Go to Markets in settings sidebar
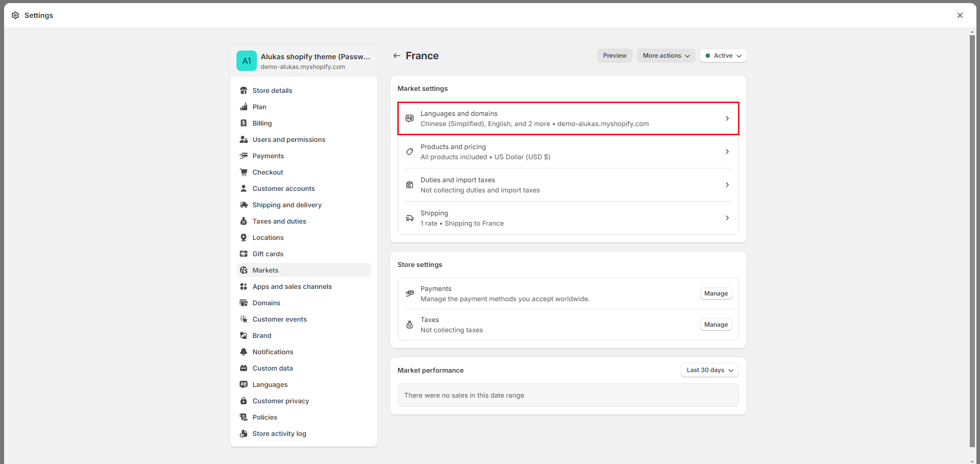Image resolution: width=980 pixels, height=464 pixels. click(x=266, y=270)
